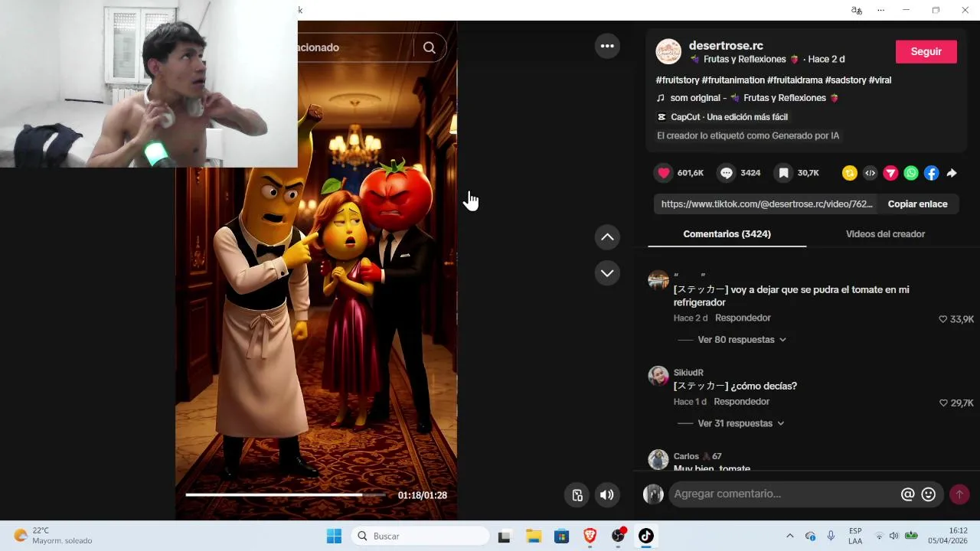Like SikiudR's comment
980x551 pixels.
pyautogui.click(x=943, y=403)
